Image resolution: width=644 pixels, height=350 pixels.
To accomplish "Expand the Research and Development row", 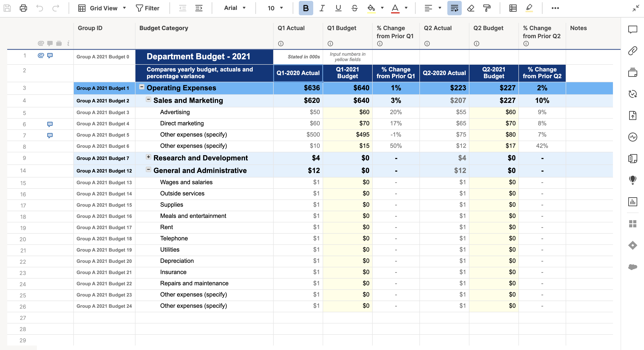I will click(x=148, y=157).
